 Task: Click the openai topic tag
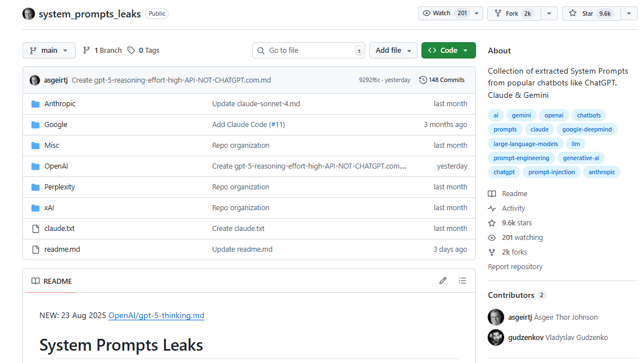[554, 115]
